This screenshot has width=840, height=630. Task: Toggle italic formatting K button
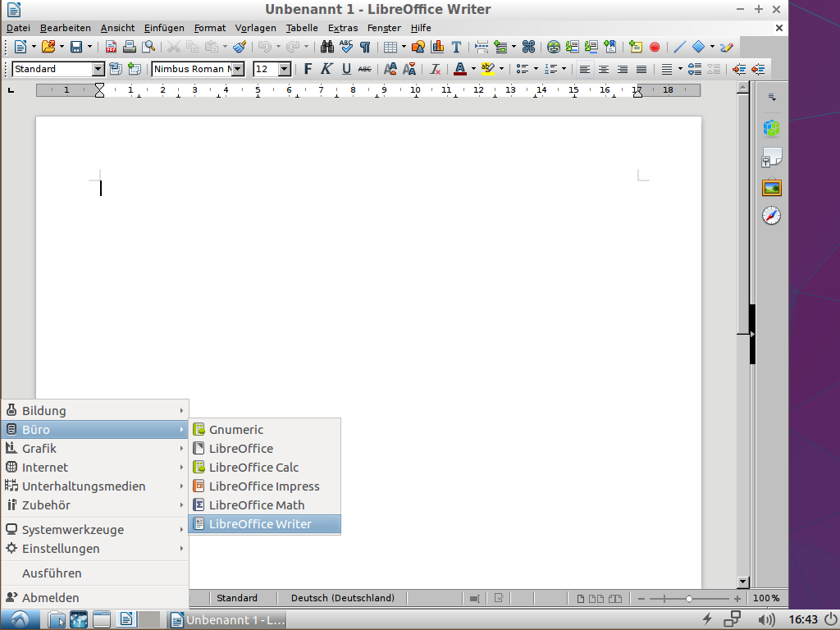[x=326, y=69]
